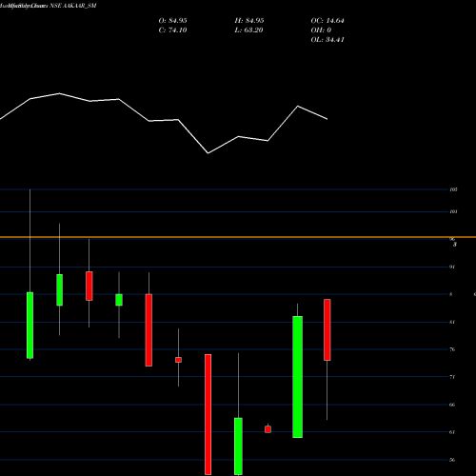This screenshot has height=476, width=476.
Task: Select the tallest green candlestick body
Action: coord(297,377)
